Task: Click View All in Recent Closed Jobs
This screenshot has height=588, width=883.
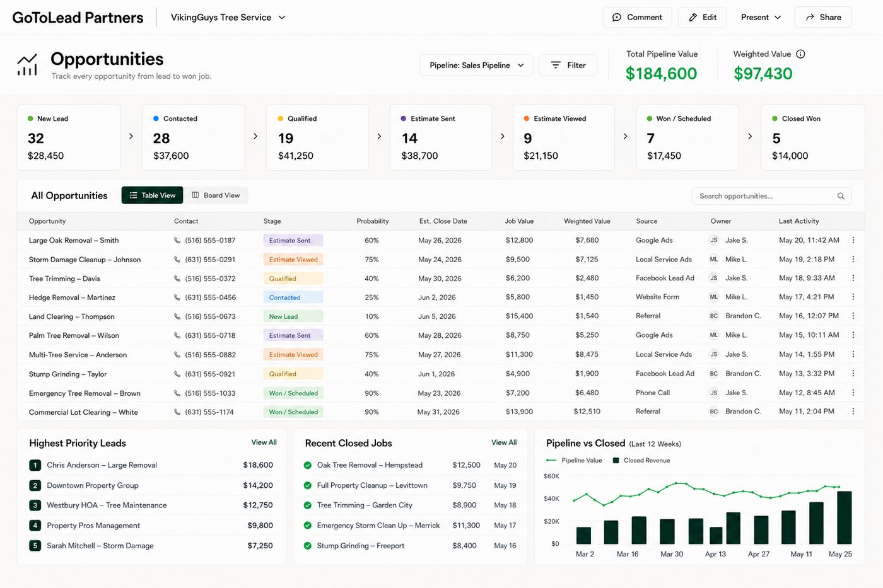Action: click(504, 442)
